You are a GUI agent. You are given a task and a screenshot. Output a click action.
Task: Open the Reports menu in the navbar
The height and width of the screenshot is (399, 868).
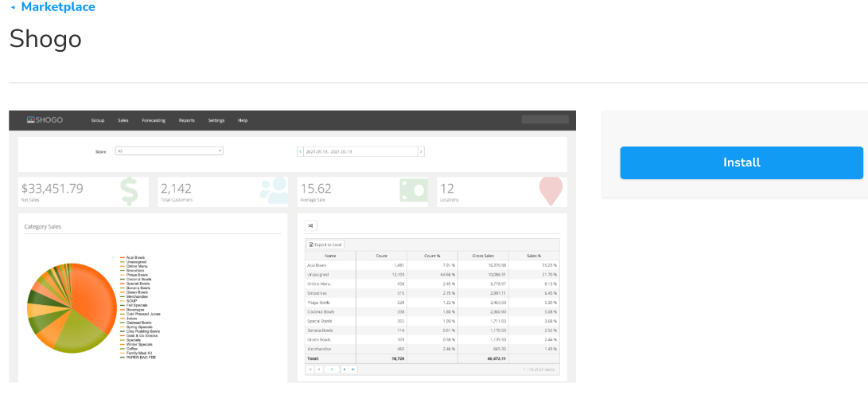(x=187, y=120)
